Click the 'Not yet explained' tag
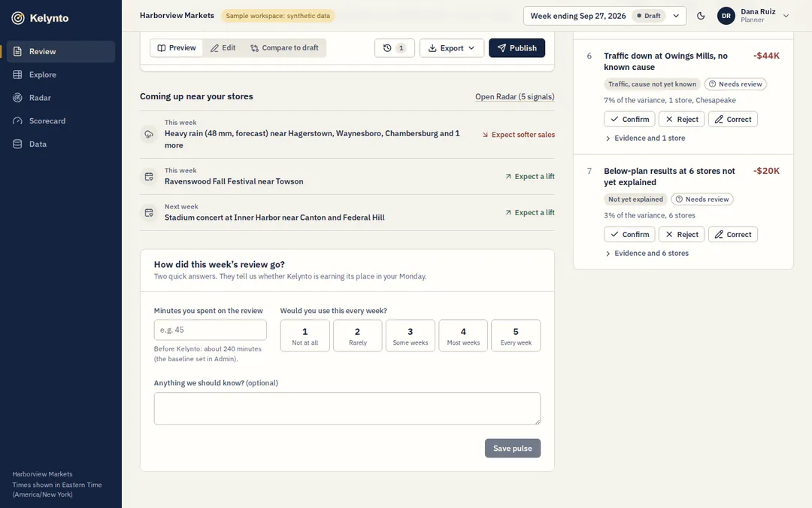 click(635, 199)
